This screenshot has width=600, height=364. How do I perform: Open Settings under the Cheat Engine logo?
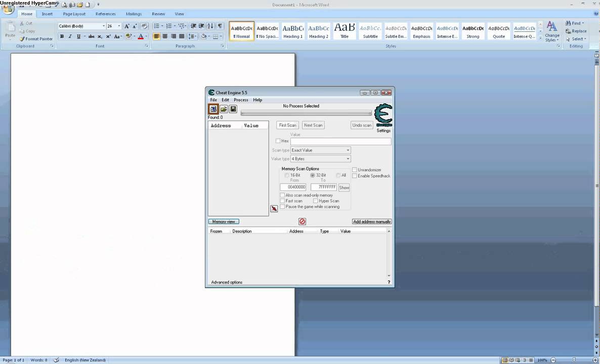[x=383, y=130]
